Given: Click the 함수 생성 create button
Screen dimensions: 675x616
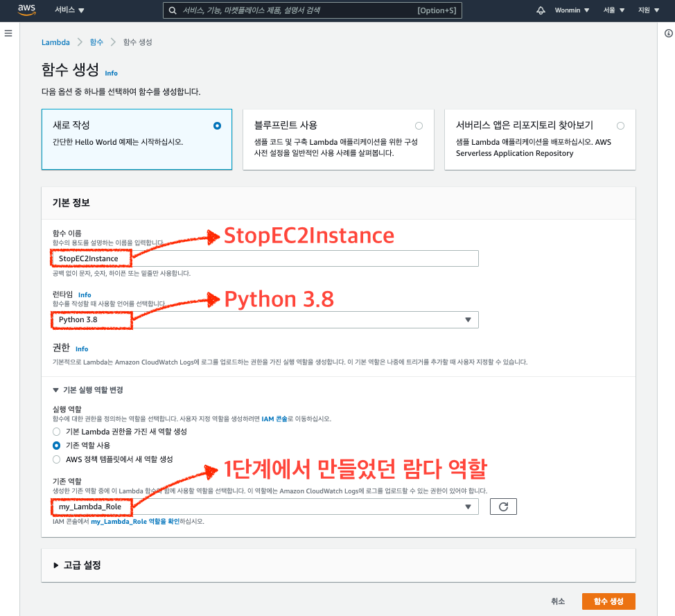Looking at the screenshot, I should click(x=608, y=601).
